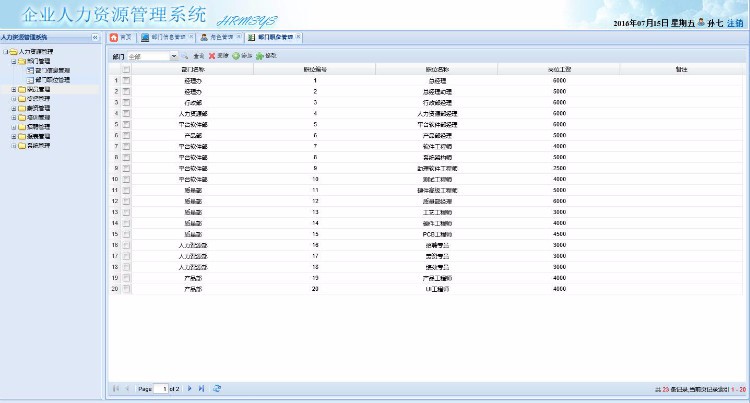Click the first-page pager arrow
The image size is (750, 403).
(x=116, y=389)
